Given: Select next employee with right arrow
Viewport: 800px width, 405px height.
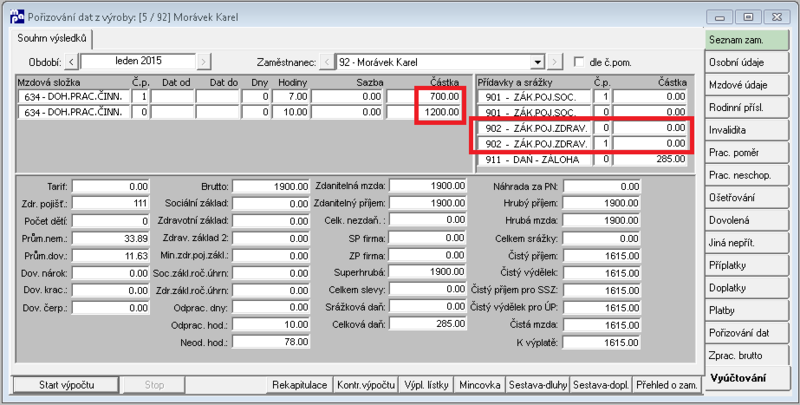Looking at the screenshot, I should tap(555, 62).
